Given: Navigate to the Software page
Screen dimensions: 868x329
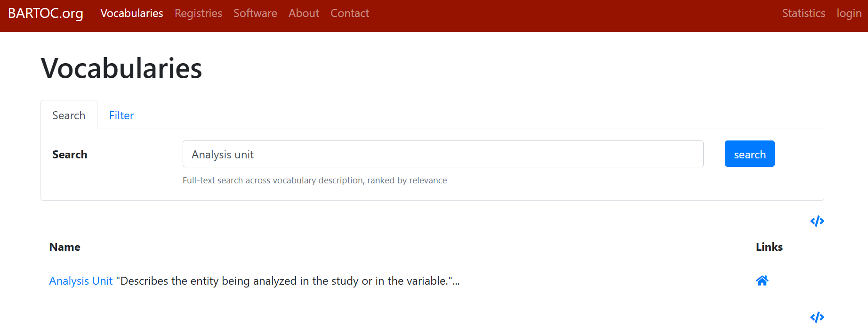Looking at the screenshot, I should [x=255, y=13].
